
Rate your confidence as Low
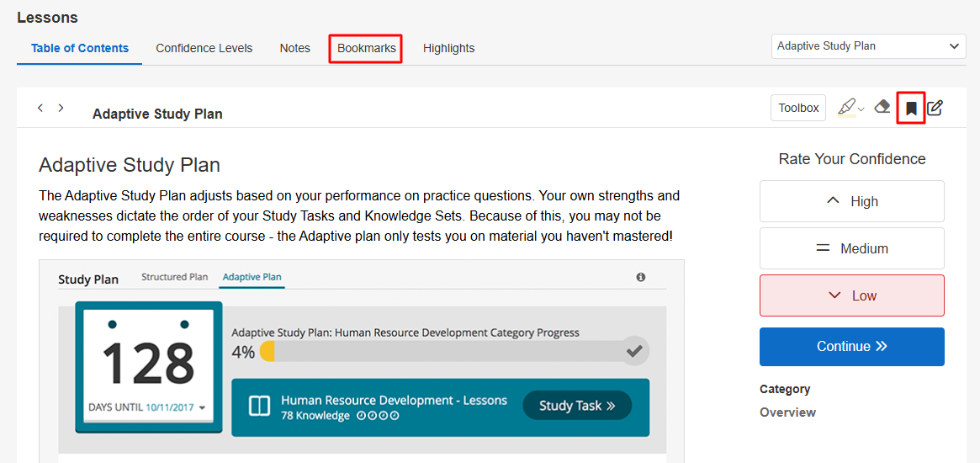coord(851,295)
